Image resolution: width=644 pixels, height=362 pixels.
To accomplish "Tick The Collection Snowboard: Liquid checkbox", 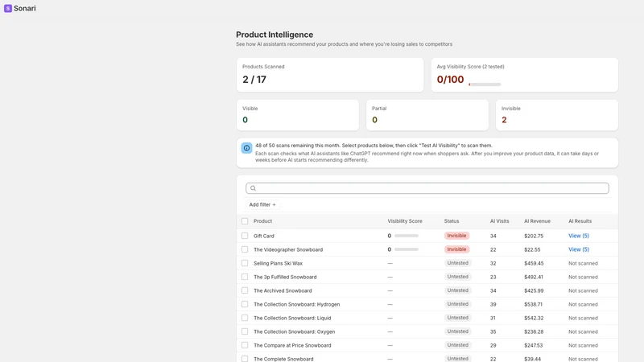I will click(x=245, y=318).
